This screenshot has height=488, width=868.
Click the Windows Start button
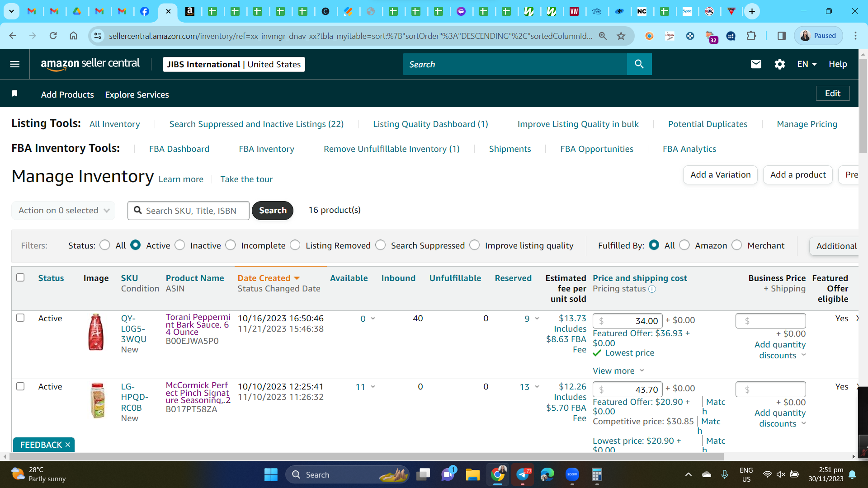pos(271,474)
